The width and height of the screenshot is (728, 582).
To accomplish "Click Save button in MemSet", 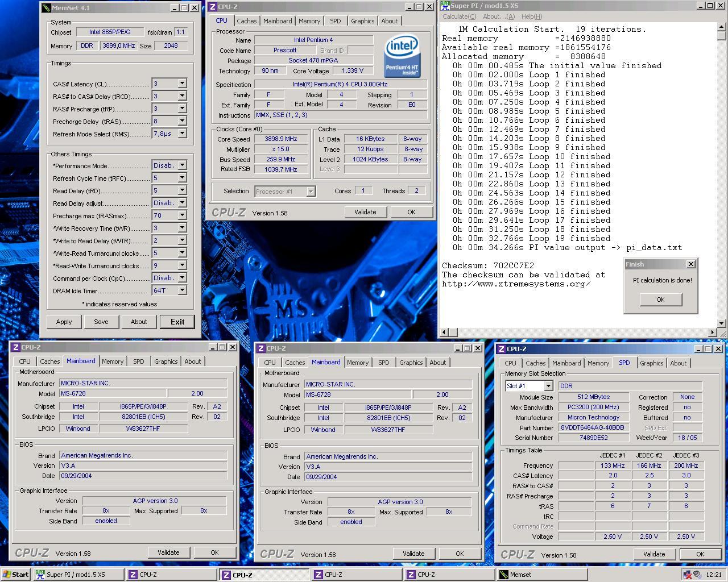I will 101,322.
